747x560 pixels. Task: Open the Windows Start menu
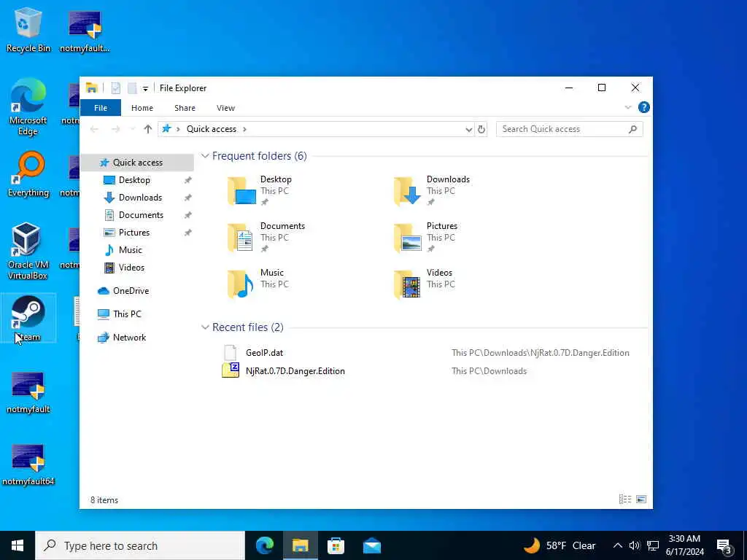click(x=18, y=545)
